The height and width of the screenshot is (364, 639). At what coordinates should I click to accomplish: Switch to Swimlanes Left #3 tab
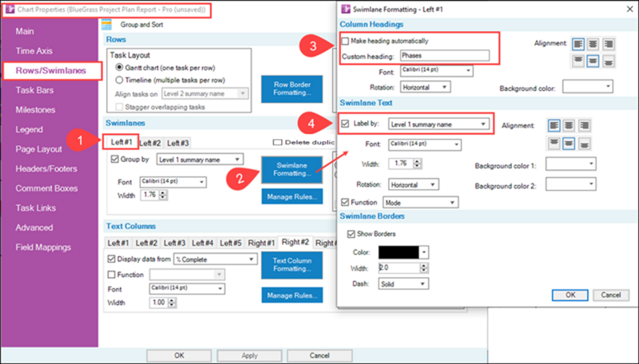point(178,143)
